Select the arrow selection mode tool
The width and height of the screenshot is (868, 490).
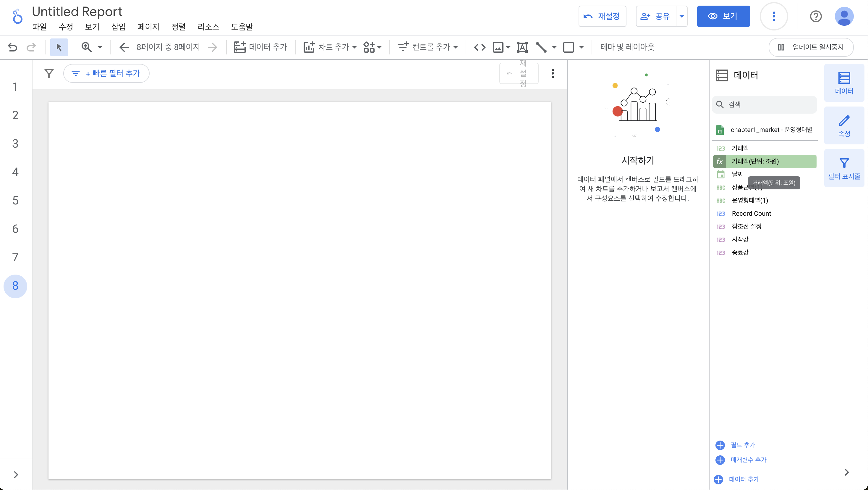(x=59, y=47)
